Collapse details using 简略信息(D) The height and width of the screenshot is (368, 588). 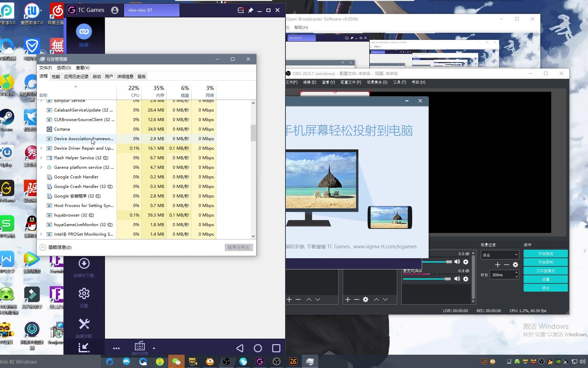pyautogui.click(x=56, y=247)
